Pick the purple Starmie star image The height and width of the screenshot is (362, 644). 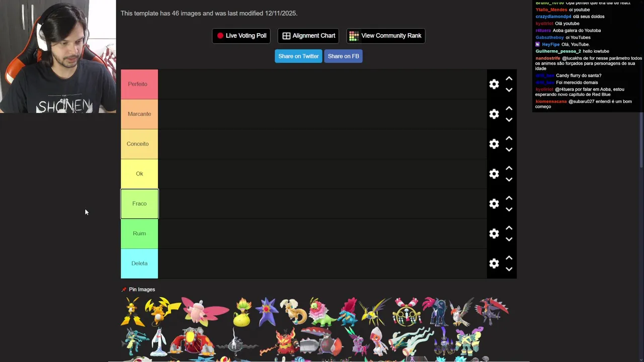tap(267, 311)
